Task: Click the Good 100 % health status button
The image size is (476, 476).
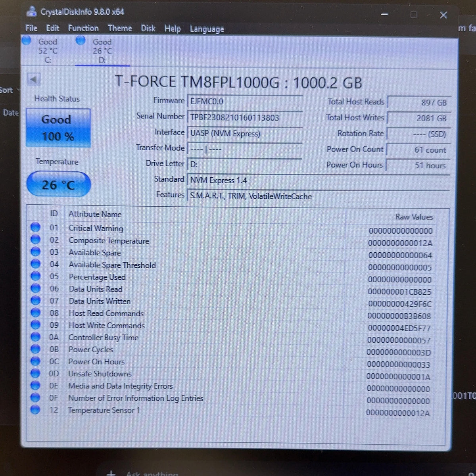Action: pos(58,128)
